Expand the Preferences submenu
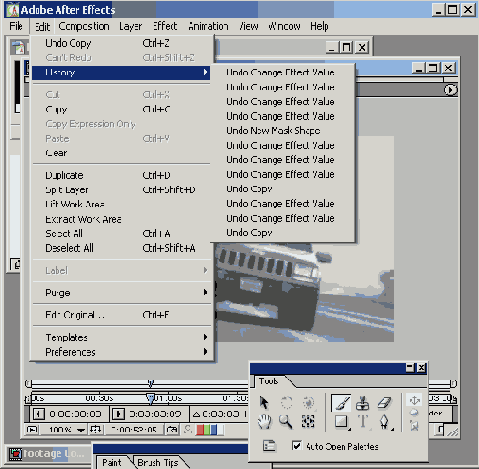 [x=122, y=352]
